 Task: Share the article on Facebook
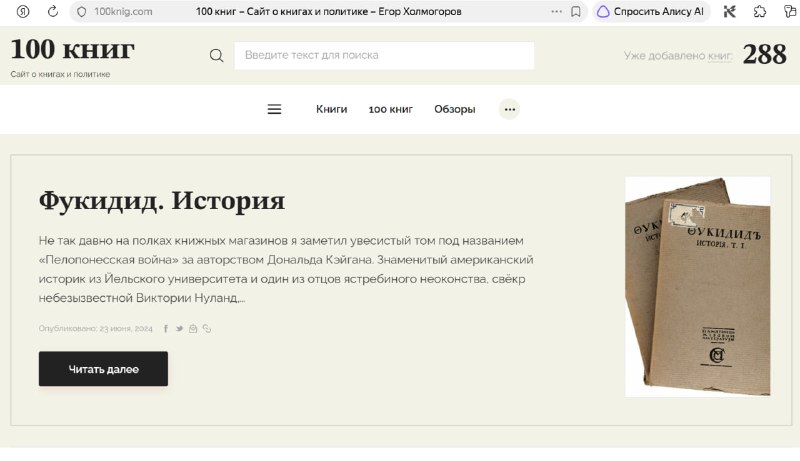pyautogui.click(x=166, y=329)
